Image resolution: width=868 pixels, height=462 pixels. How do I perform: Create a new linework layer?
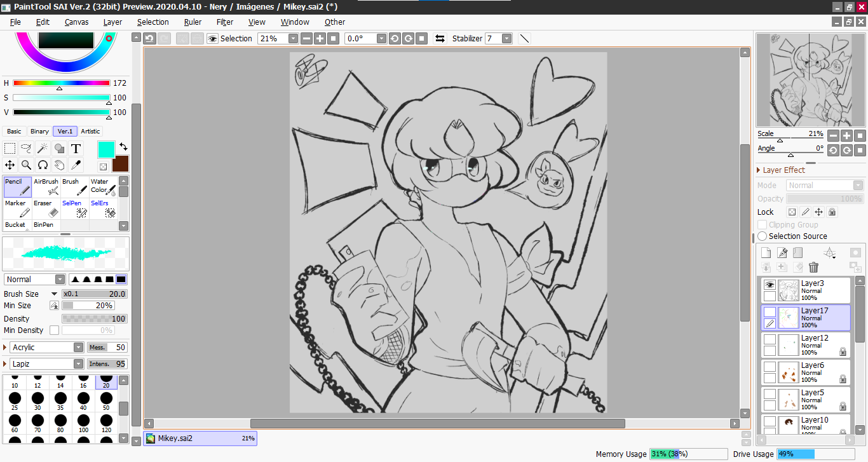[x=782, y=253]
